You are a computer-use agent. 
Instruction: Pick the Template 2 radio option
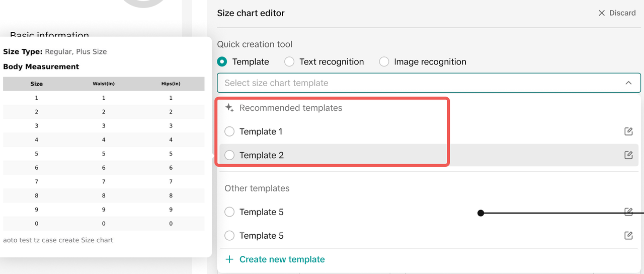(229, 155)
